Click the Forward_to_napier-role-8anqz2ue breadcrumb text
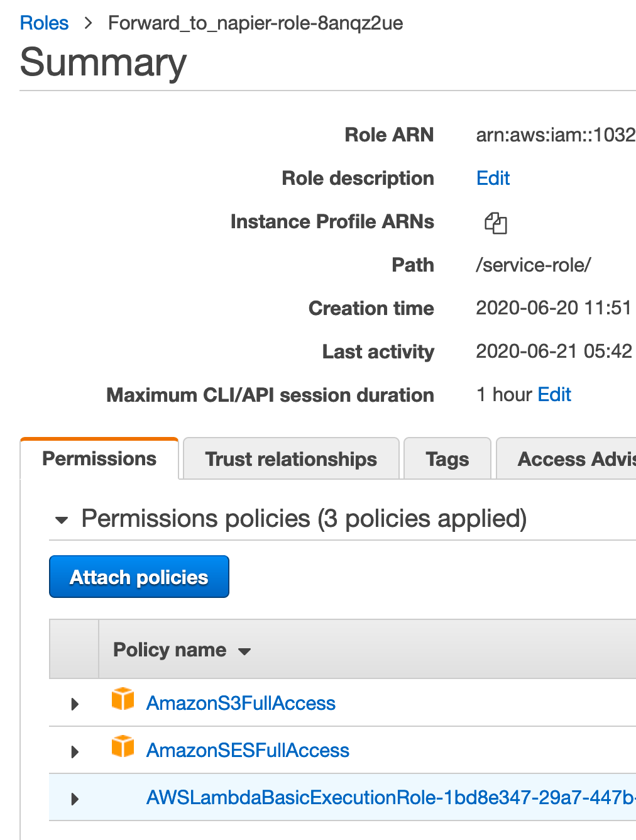Screen dimensions: 636x840 (255, 23)
